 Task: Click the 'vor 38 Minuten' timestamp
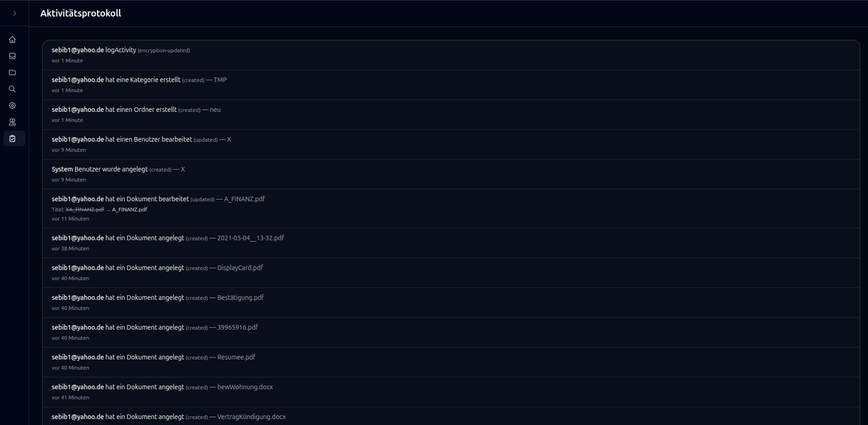tap(71, 248)
